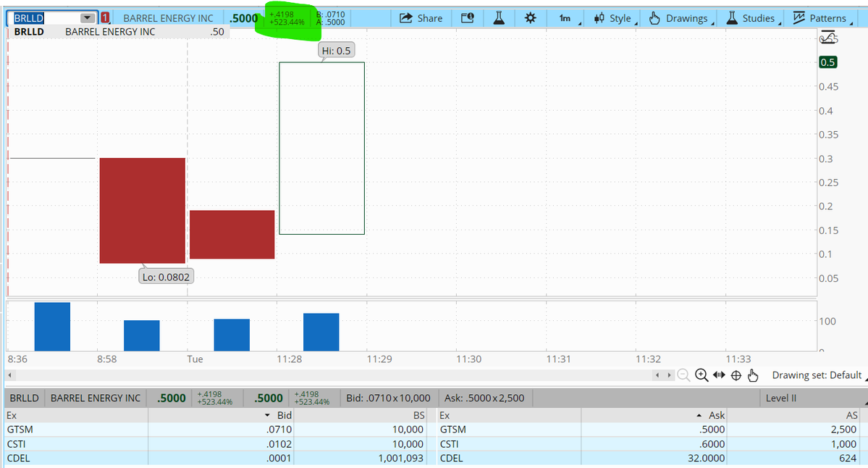Click the Share chart button
Screen dimensions: 868x468
pyautogui.click(x=421, y=18)
